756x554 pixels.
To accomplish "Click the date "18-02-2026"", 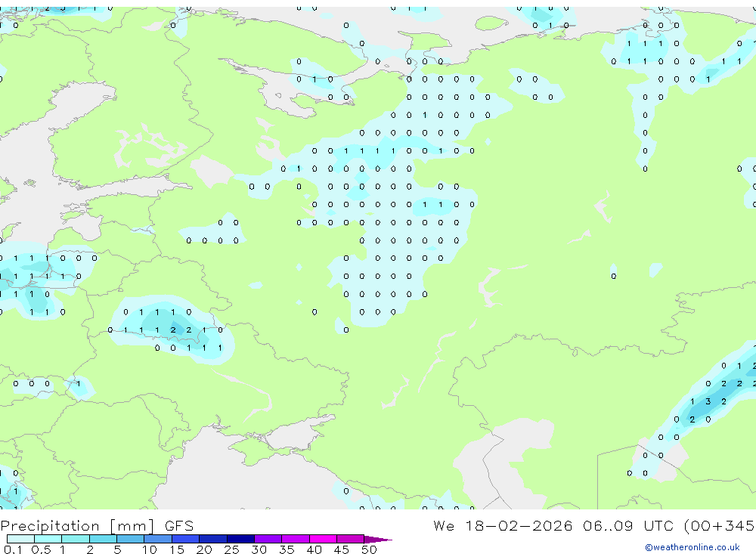I will pos(519,526).
